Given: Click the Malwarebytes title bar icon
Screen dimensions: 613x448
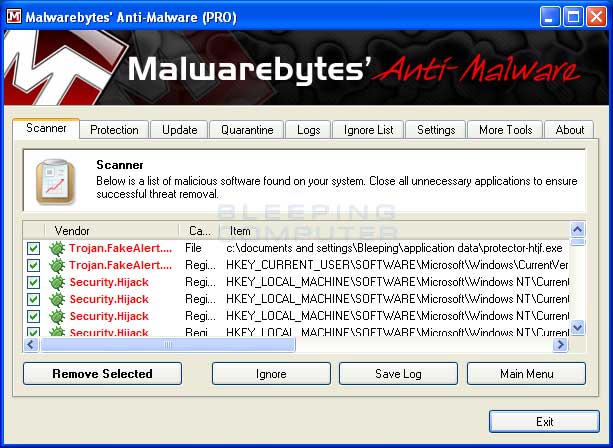Looking at the screenshot, I should pos(14,16).
